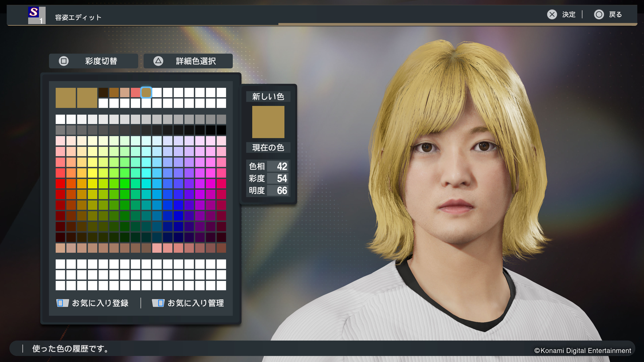This screenshot has height=362, width=644.
Task: Select the pure white swatch in the grayscale row
Action: click(x=60, y=119)
